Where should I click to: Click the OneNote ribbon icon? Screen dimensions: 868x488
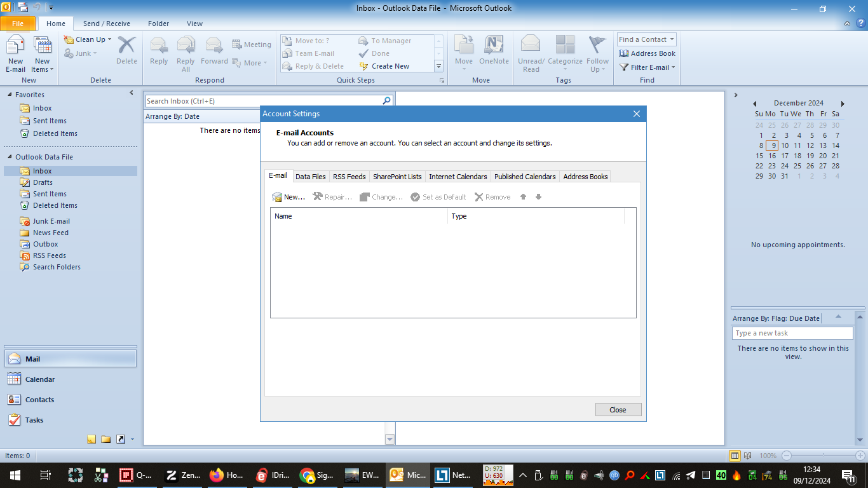(x=494, y=50)
